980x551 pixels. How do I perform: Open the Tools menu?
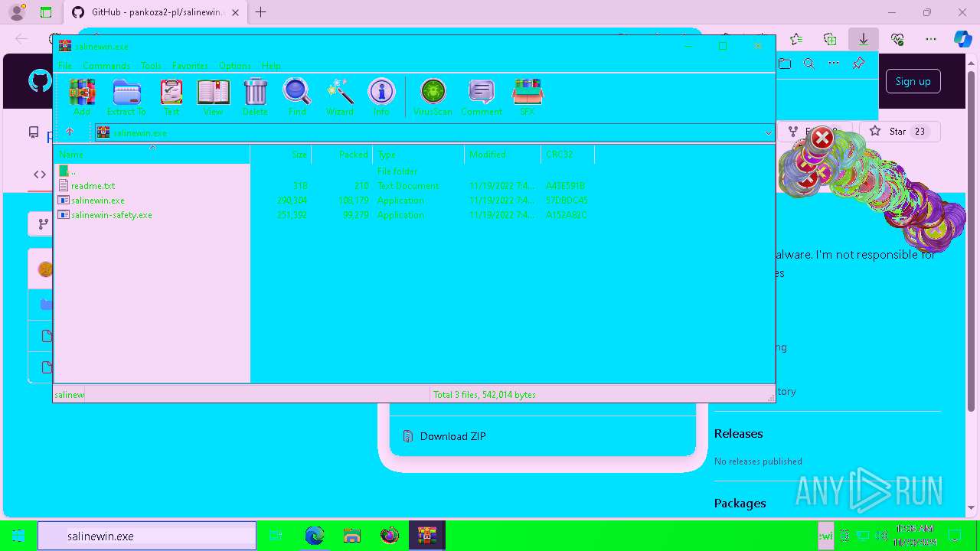tap(151, 66)
